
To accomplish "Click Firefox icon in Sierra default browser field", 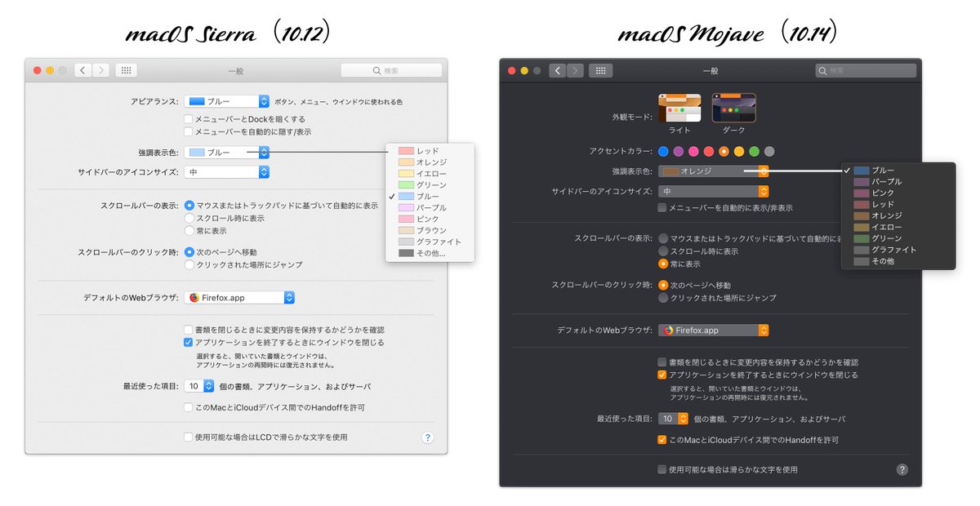I will (x=194, y=298).
